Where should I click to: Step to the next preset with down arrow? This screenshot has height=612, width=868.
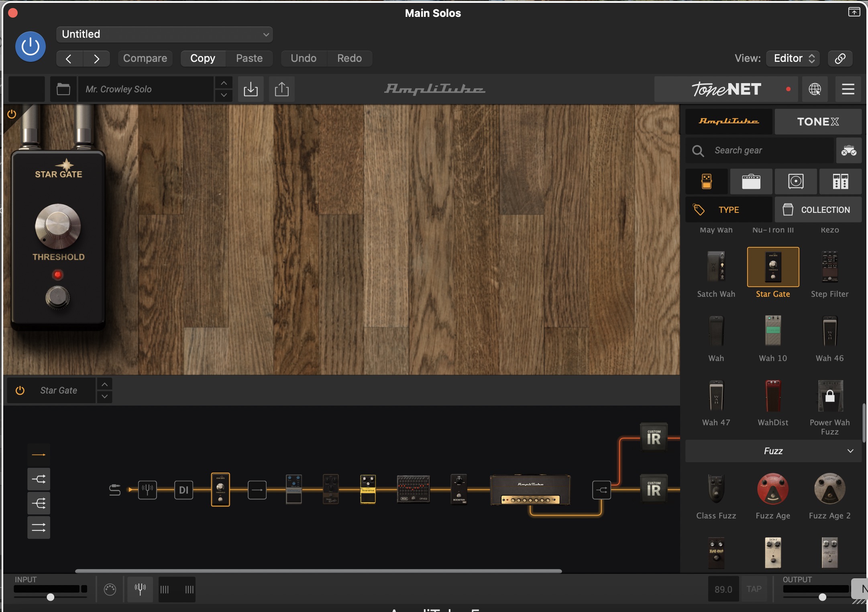click(224, 96)
